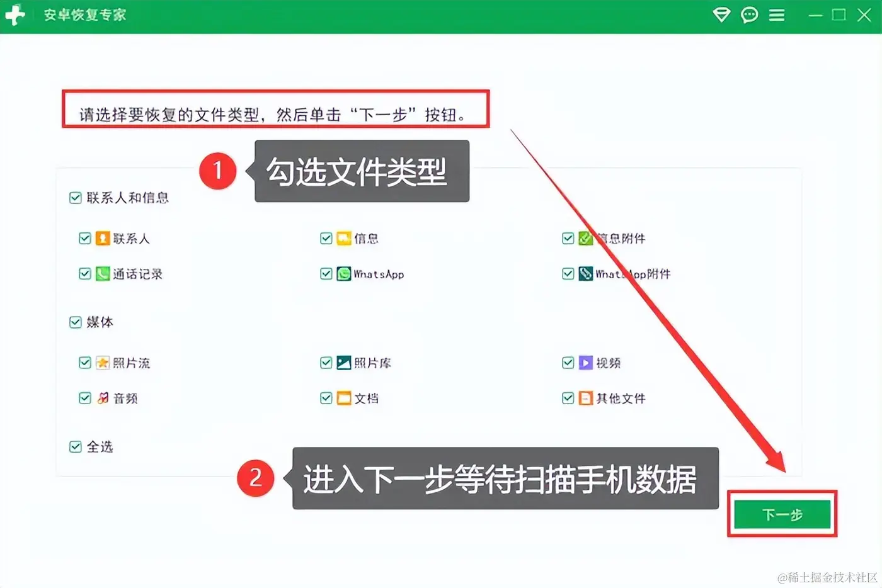Image resolution: width=882 pixels, height=588 pixels.
Task: Click the 通话记录 label text
Action: click(138, 274)
